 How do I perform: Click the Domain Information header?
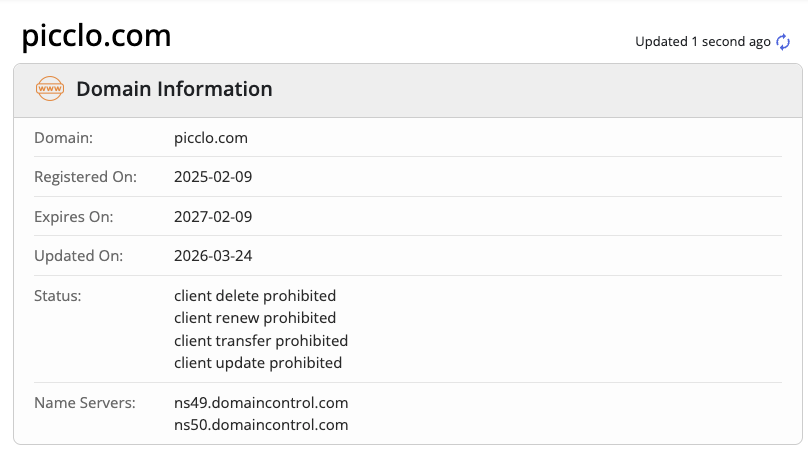pos(174,89)
